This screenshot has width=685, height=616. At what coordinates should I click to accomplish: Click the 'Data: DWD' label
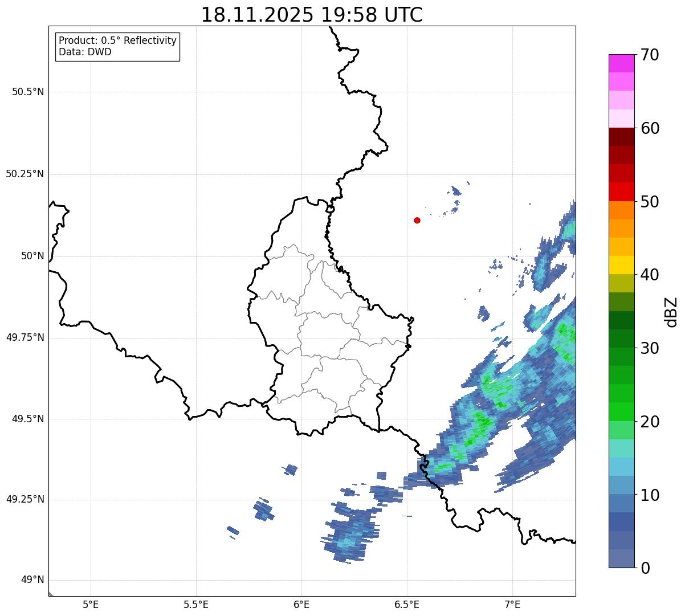click(x=85, y=52)
